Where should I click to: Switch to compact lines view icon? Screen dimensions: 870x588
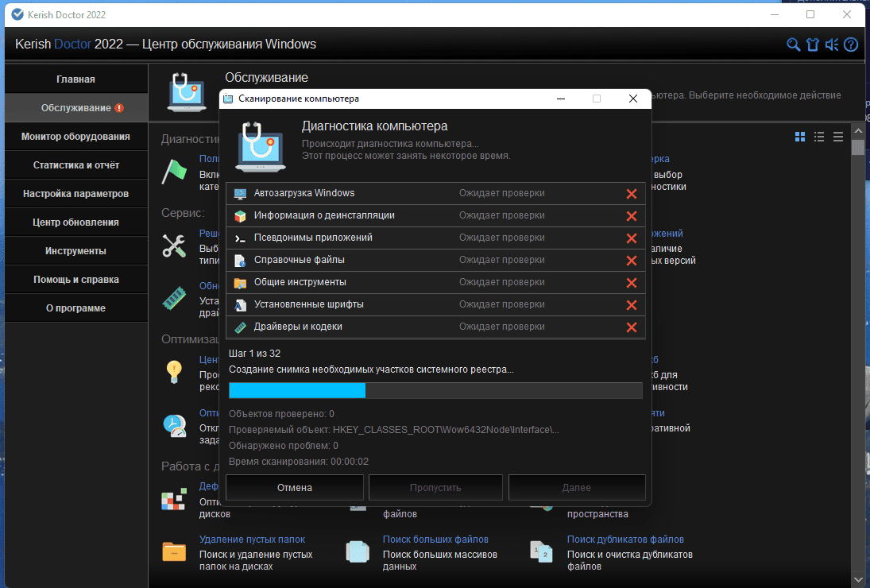tap(837, 137)
